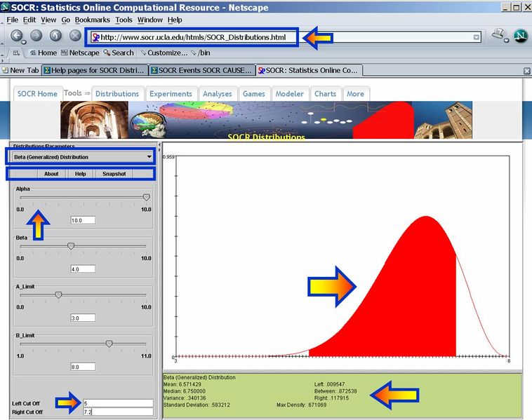The height and width of the screenshot is (420, 532).
Task: Click the A_Limit slider thumb
Action: [58, 295]
